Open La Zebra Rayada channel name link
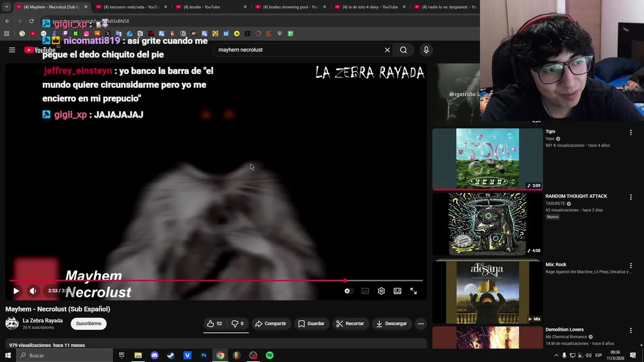644x362 pixels. click(x=43, y=320)
